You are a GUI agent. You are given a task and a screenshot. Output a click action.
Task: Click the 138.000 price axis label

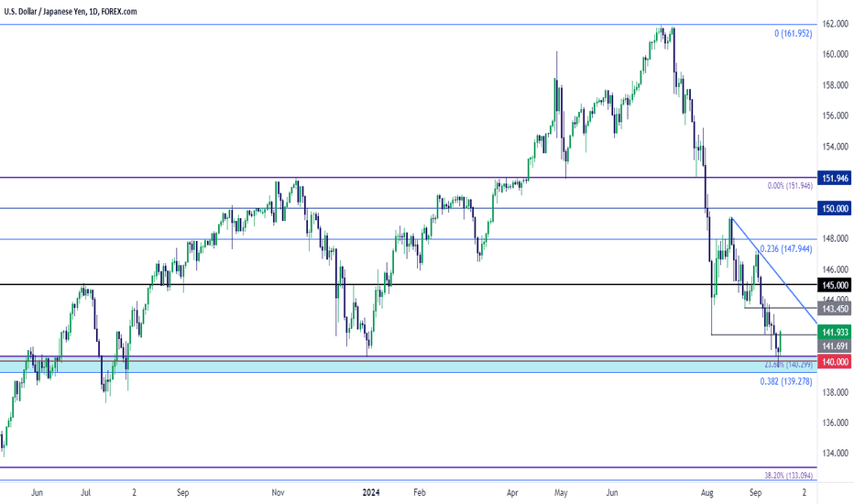tap(836, 392)
